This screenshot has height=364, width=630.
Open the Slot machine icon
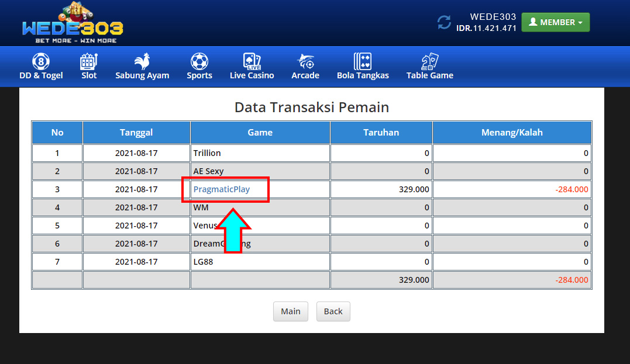(89, 61)
